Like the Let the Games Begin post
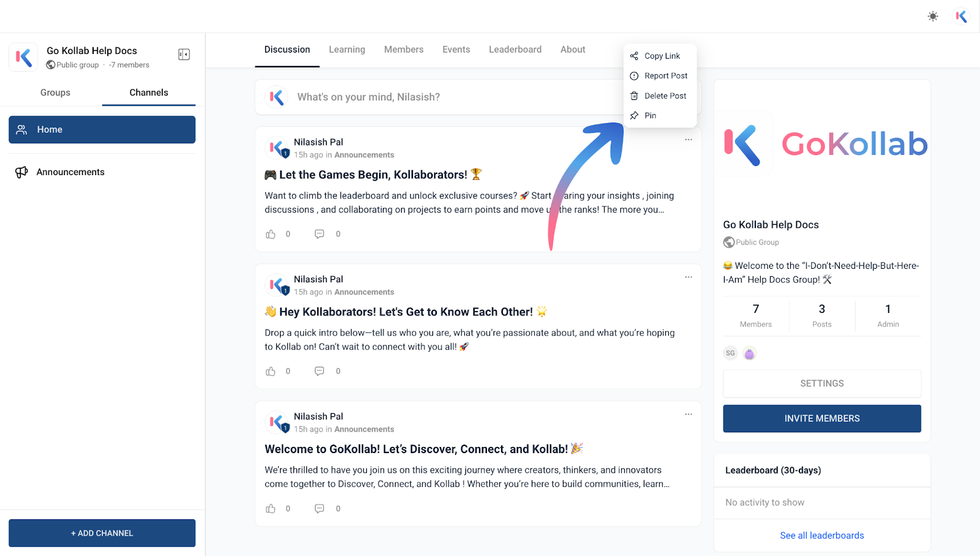 [x=271, y=234]
